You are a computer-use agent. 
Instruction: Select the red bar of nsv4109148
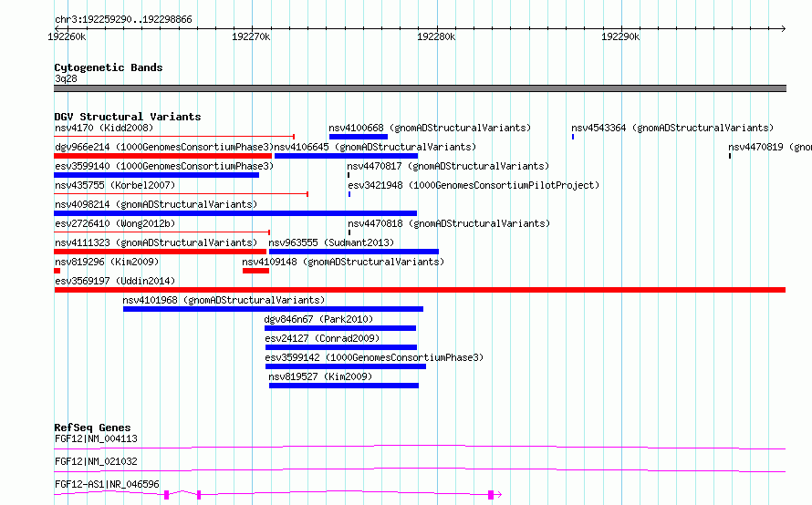coord(255,271)
